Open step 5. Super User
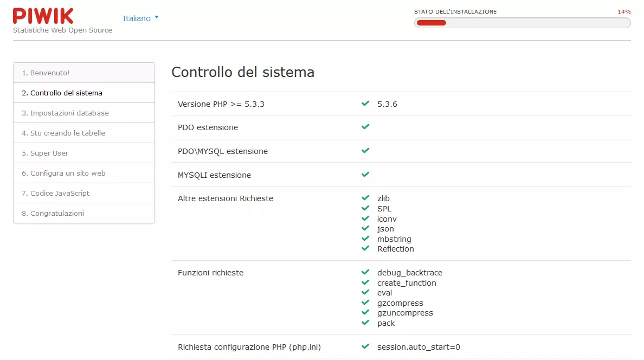The width and height of the screenshot is (644, 360). 84,153
